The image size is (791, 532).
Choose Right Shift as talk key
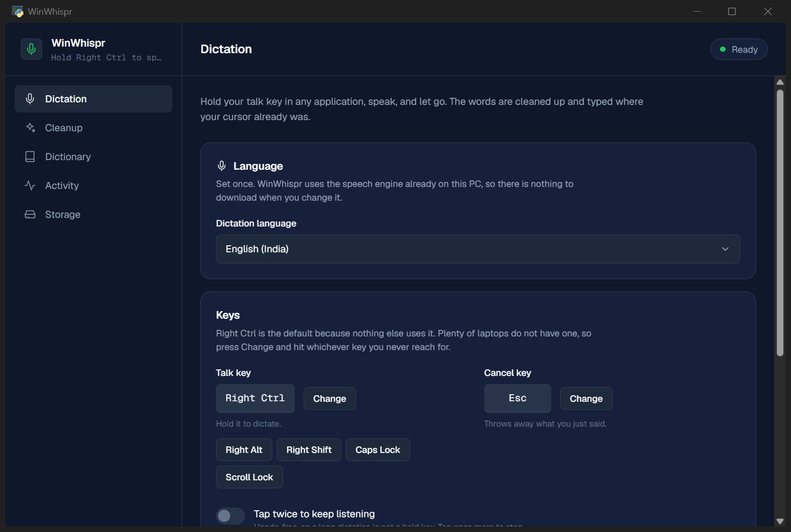point(309,449)
